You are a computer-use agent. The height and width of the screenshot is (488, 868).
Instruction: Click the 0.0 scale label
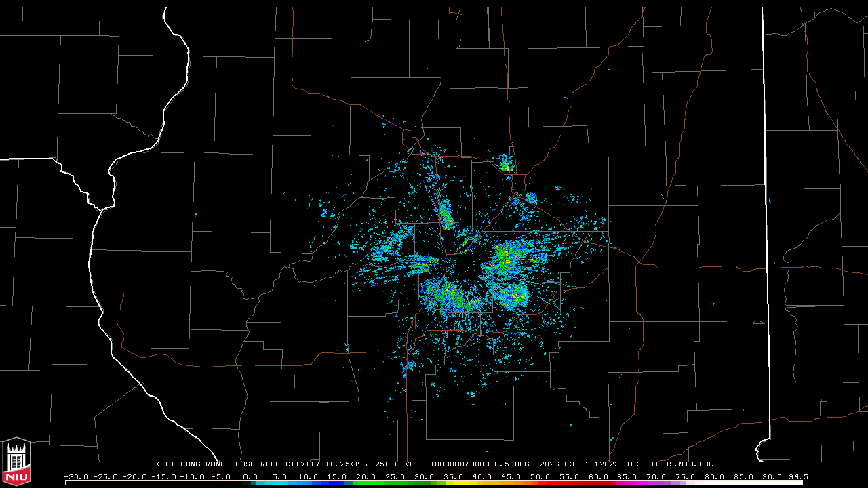point(250,476)
